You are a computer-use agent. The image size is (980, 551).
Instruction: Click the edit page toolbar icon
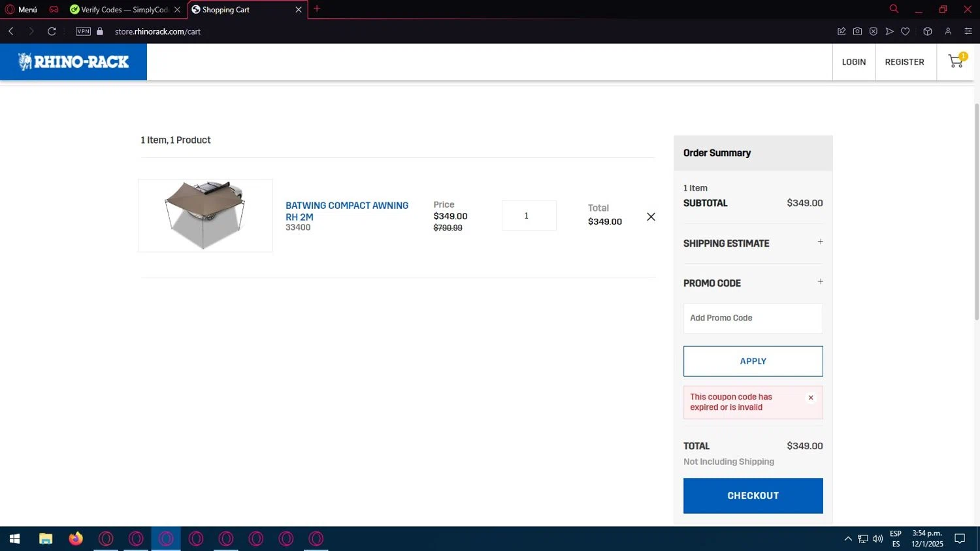tap(841, 31)
